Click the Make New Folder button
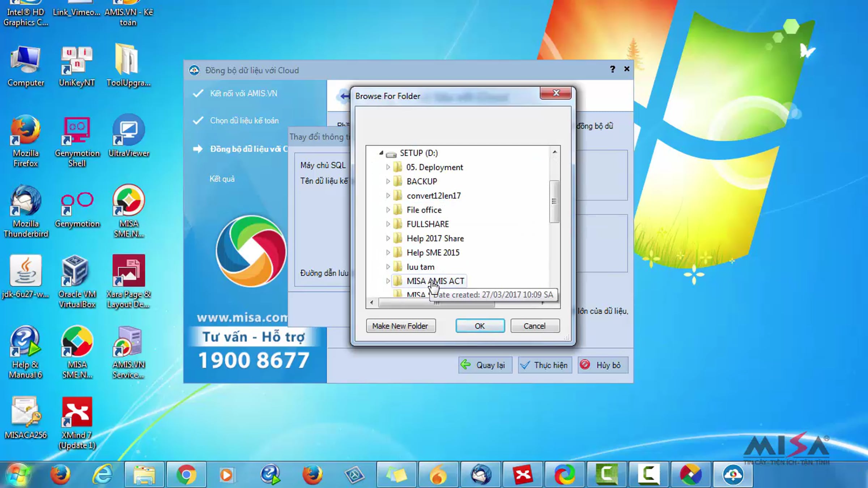The image size is (868, 488). 400,326
